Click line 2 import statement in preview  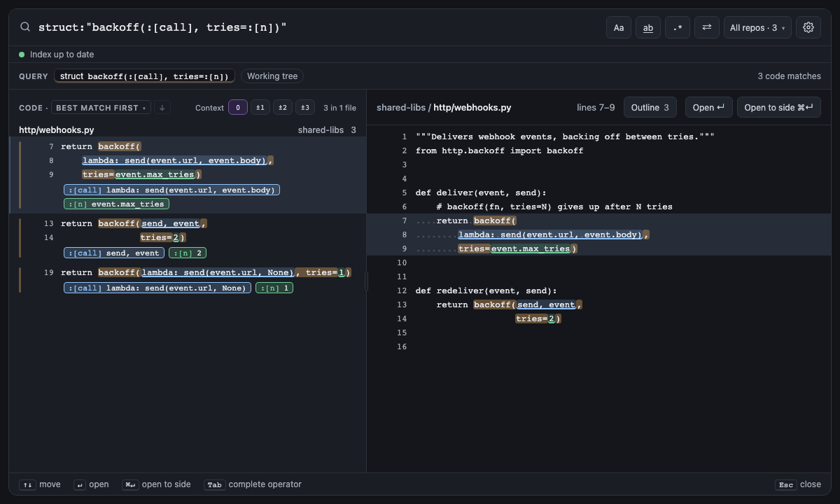pyautogui.click(x=499, y=150)
